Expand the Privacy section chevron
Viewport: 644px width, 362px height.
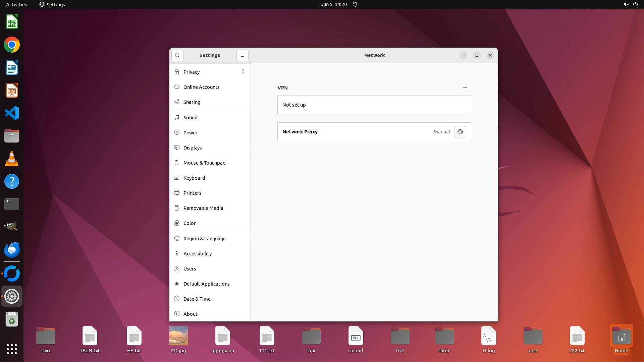point(243,72)
